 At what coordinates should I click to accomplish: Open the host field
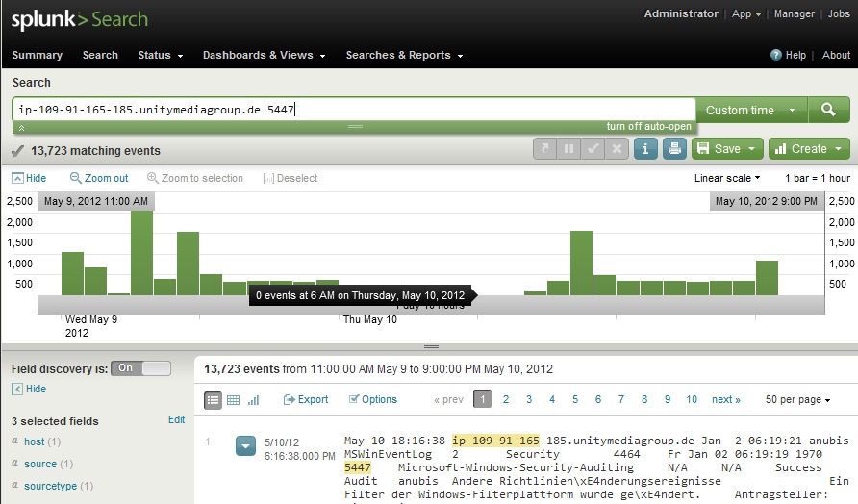(34, 441)
